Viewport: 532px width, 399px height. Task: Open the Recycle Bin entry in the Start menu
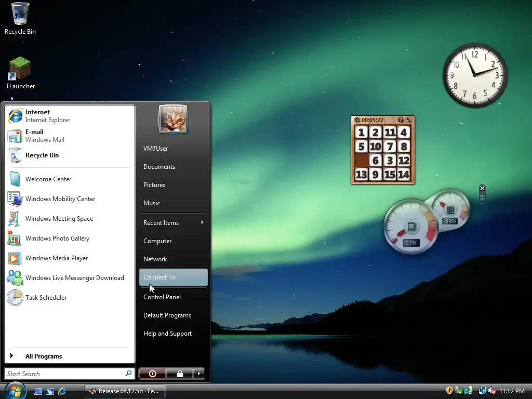coord(70,155)
